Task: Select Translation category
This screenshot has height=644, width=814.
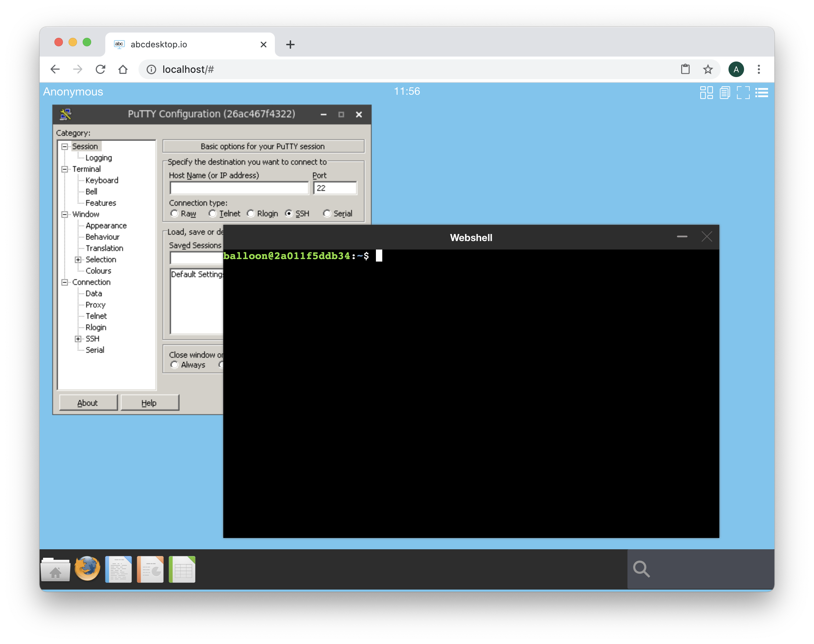Action: pos(104,248)
